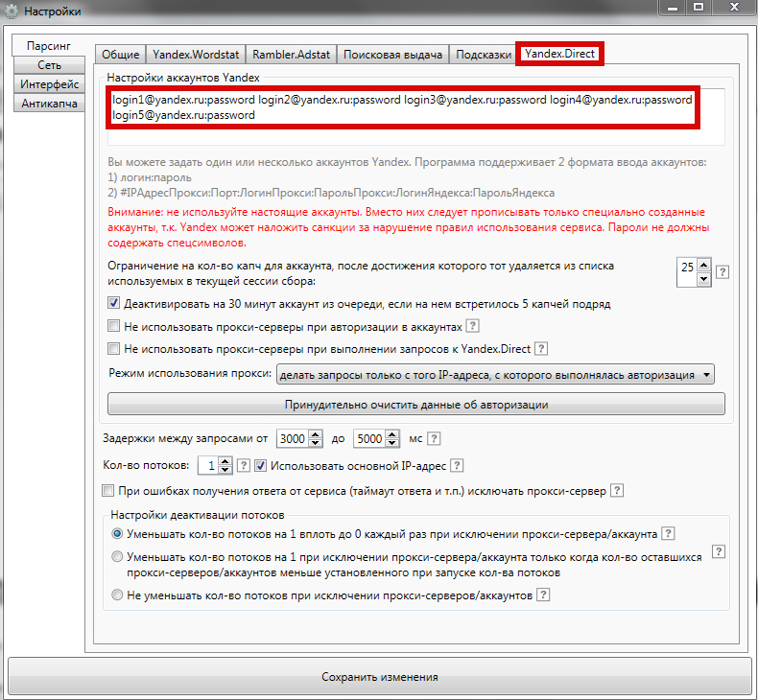Click the settings gear icon in title bar
This screenshot has width=758, height=700.
click(12, 11)
